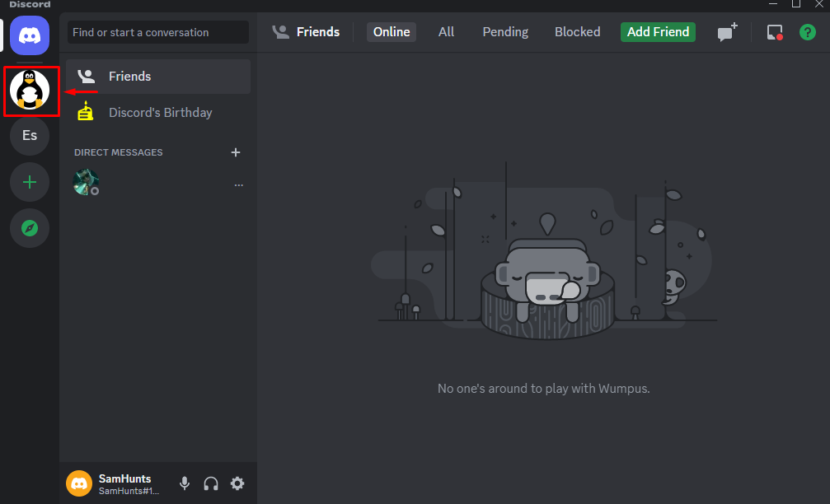Open options dots for the direct message
The width and height of the screenshot is (830, 504).
239,185
